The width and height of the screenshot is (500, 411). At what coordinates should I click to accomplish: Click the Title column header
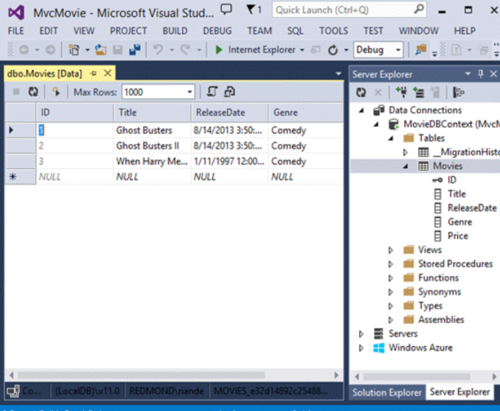[x=152, y=112]
